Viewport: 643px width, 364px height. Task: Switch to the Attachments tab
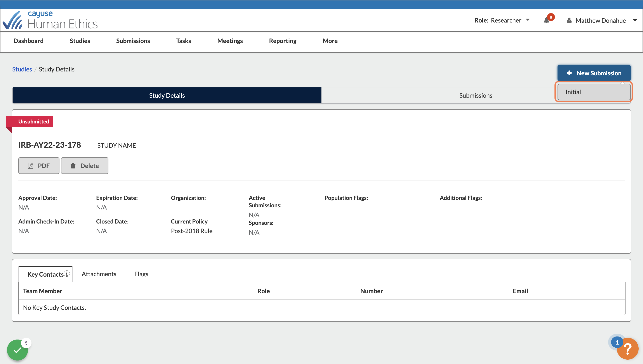click(x=99, y=274)
